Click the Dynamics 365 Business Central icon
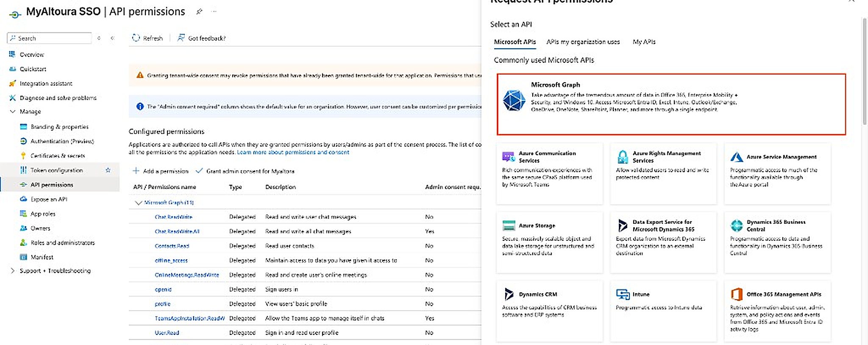868x345 pixels. coord(737,225)
